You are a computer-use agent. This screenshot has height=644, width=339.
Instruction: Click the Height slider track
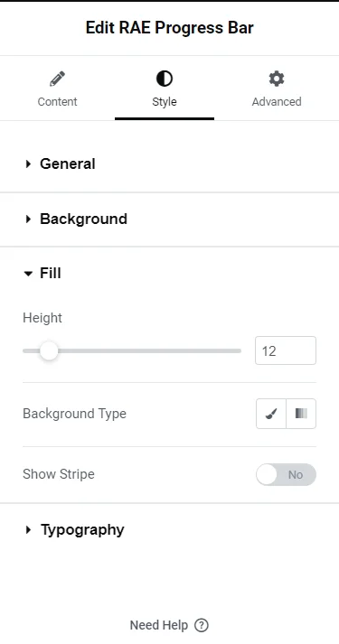132,350
